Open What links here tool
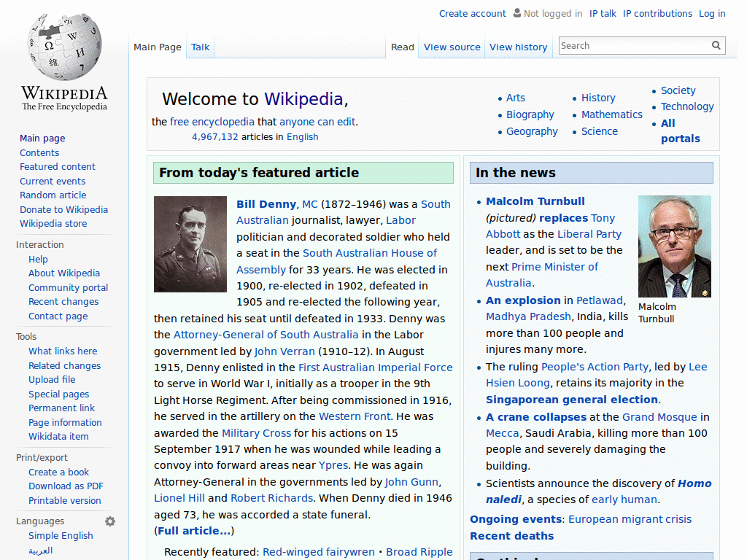The width and height of the screenshot is (747, 560). (63, 351)
